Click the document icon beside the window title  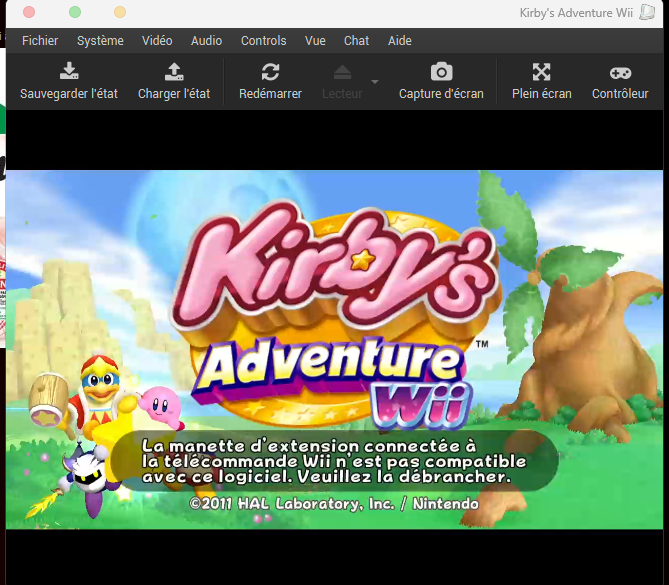click(648, 13)
